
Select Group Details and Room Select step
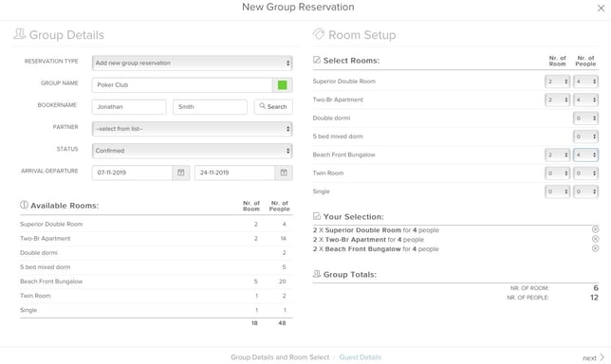tap(280, 357)
